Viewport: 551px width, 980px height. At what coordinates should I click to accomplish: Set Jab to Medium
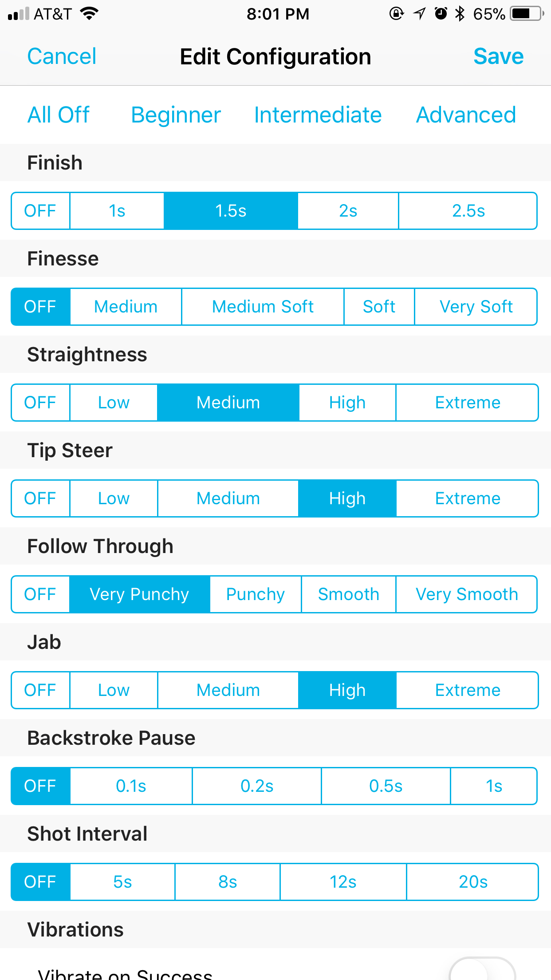[228, 690]
